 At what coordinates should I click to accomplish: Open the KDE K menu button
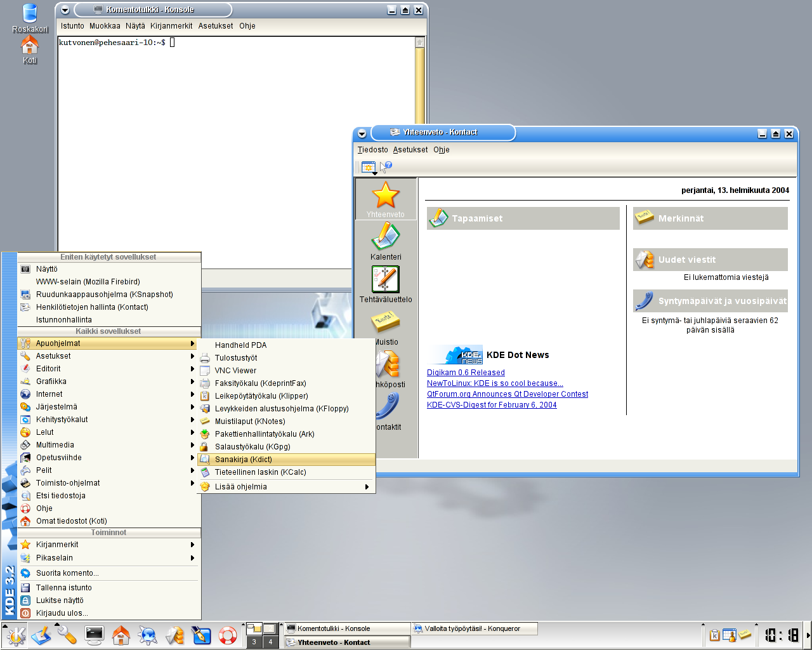[x=15, y=635]
